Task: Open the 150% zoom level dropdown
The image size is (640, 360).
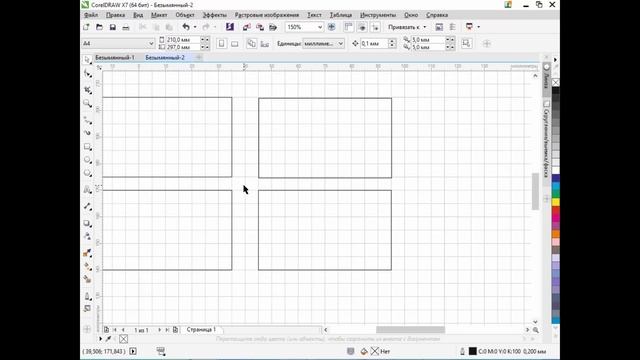Action: pos(320,27)
